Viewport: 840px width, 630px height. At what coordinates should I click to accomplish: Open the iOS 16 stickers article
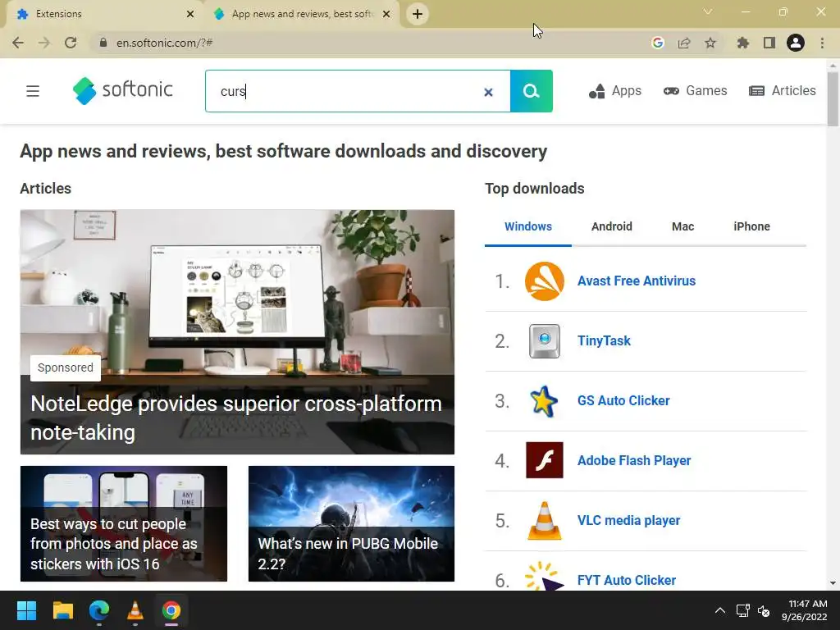click(124, 524)
